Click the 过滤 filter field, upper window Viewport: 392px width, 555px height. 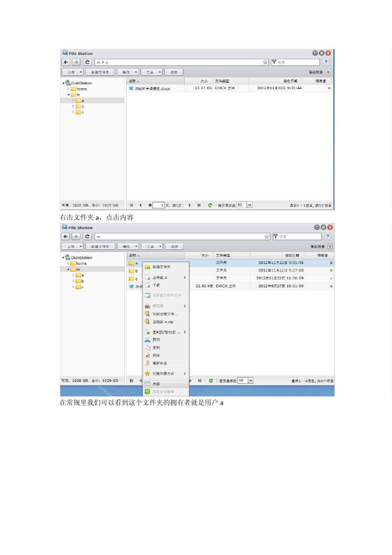coord(295,62)
